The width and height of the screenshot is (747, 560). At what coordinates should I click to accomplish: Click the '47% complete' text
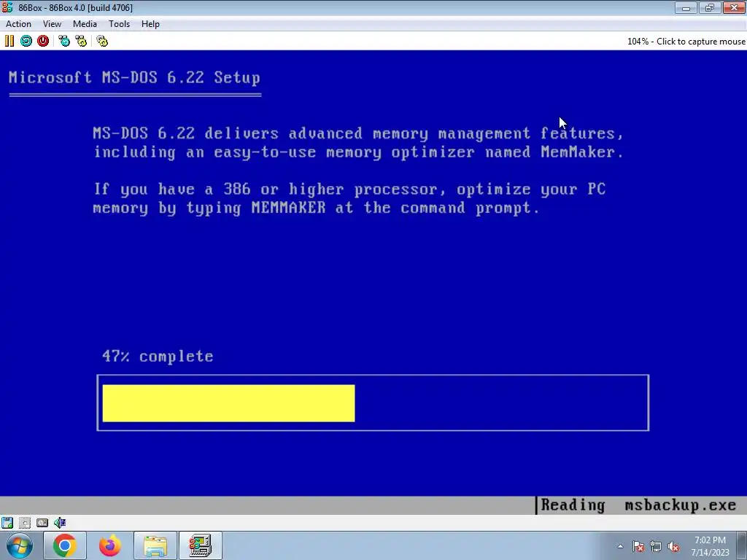[x=158, y=356]
